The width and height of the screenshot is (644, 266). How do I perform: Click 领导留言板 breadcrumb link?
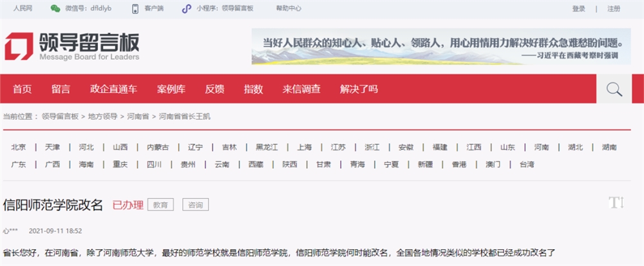[60, 117]
